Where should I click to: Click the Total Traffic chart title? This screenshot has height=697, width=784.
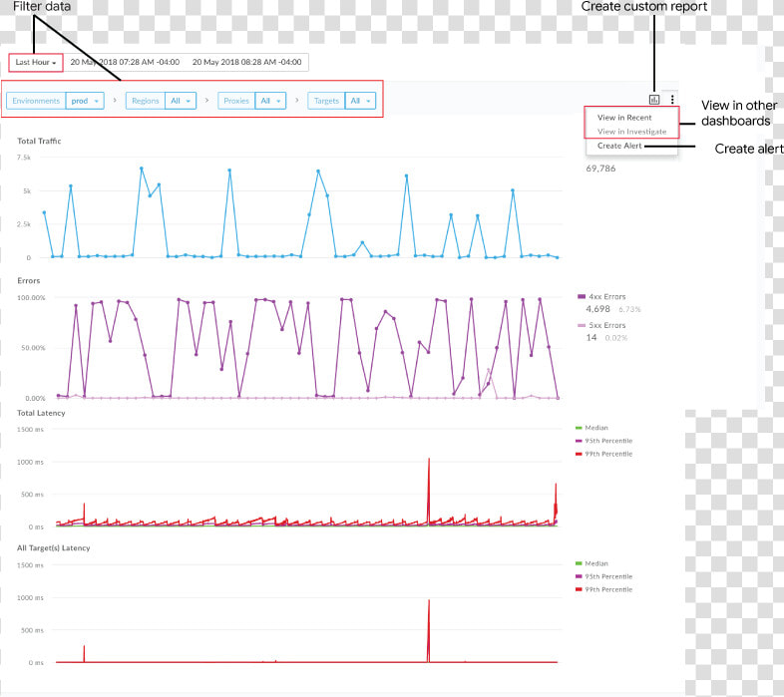39,141
